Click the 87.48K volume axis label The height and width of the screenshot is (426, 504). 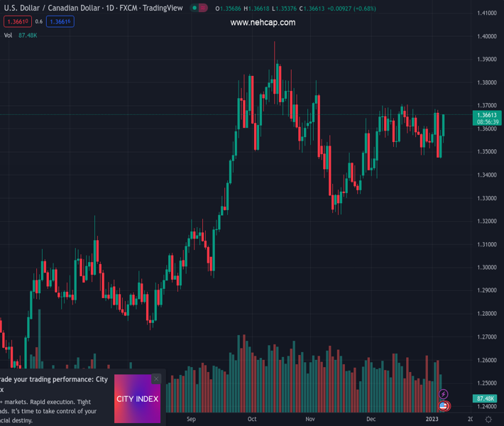486,399
